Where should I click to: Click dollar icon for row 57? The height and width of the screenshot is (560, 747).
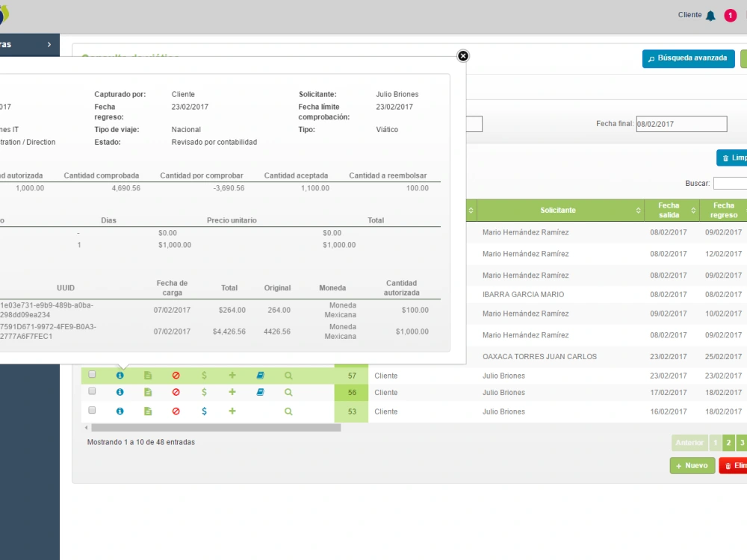click(x=204, y=376)
